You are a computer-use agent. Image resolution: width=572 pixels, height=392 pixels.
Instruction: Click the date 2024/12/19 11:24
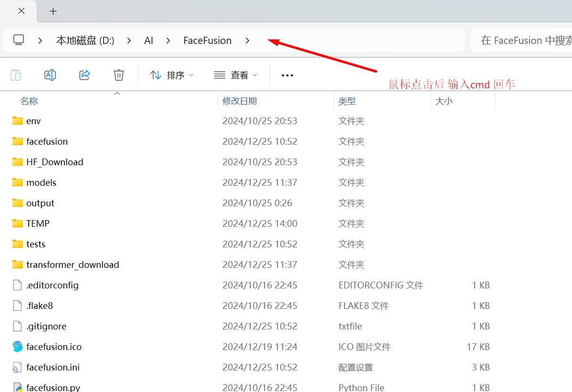click(x=260, y=347)
